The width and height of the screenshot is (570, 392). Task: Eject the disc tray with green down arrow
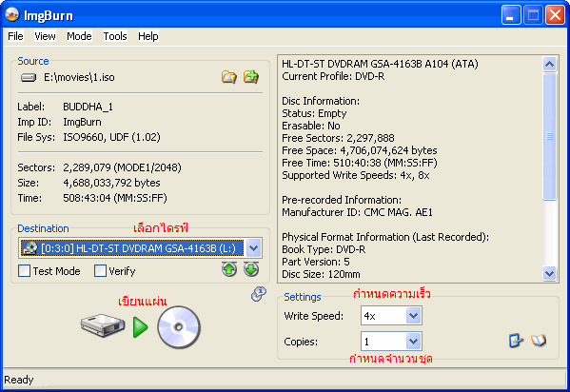[x=251, y=269]
